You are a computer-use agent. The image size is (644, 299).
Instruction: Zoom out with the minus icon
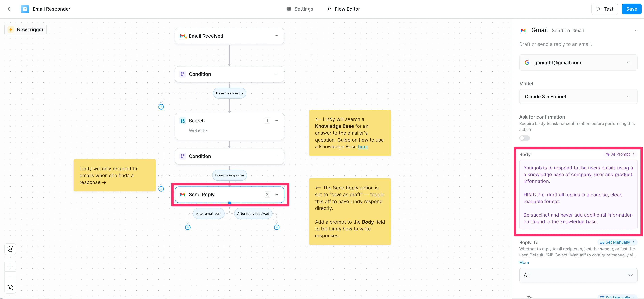click(x=10, y=277)
